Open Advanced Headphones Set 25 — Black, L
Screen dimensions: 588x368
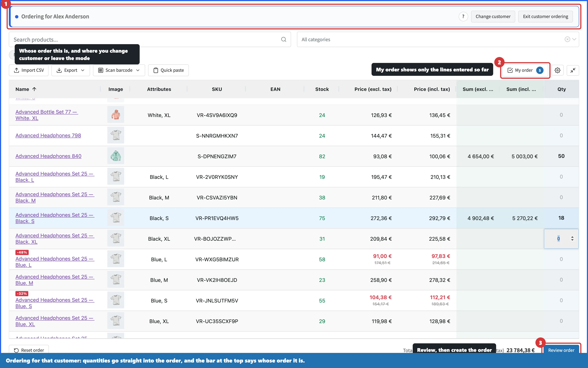(x=55, y=177)
